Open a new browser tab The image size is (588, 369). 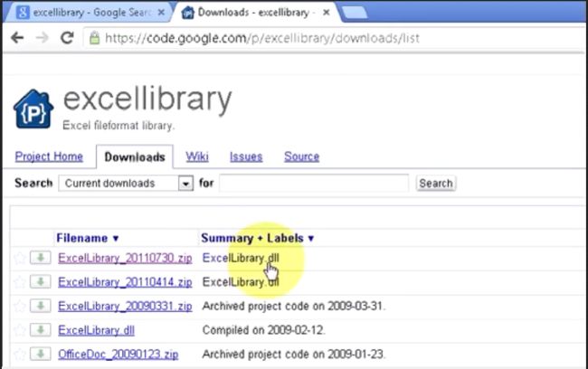click(355, 13)
